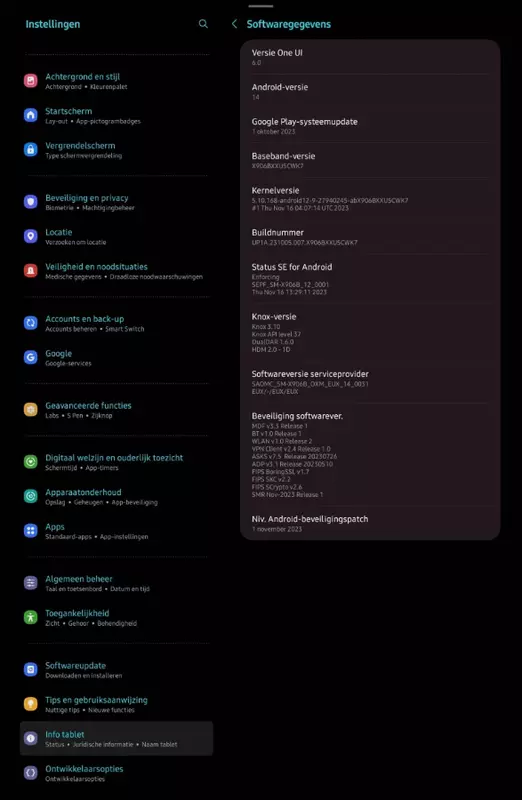Open Softwareupdate downloaden en installeren
The image size is (522, 800).
click(116, 669)
